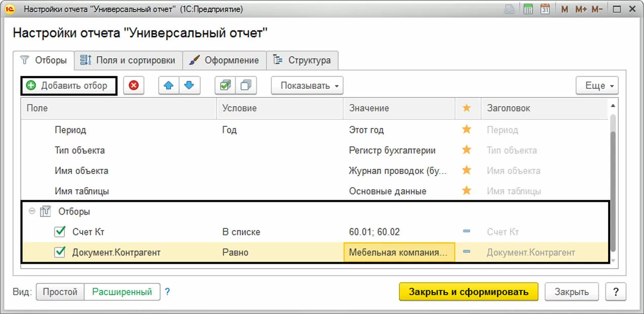Viewport: 644px width, 314px height.
Task: Move filter up with blue arrow
Action: [169, 86]
